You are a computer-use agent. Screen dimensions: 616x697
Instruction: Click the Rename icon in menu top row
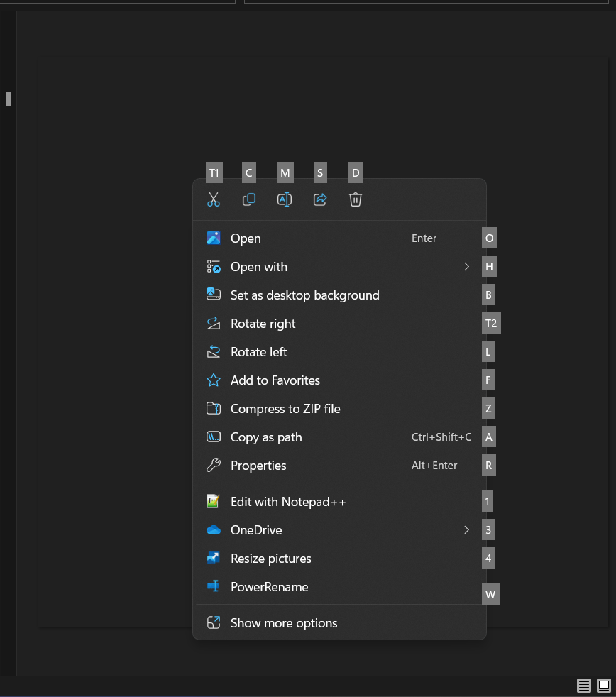(285, 199)
